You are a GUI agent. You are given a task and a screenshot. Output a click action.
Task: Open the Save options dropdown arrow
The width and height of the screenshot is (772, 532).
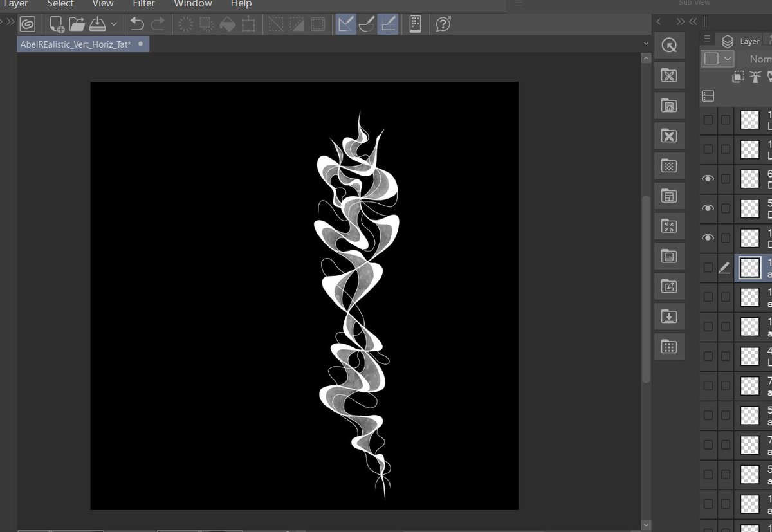114,24
